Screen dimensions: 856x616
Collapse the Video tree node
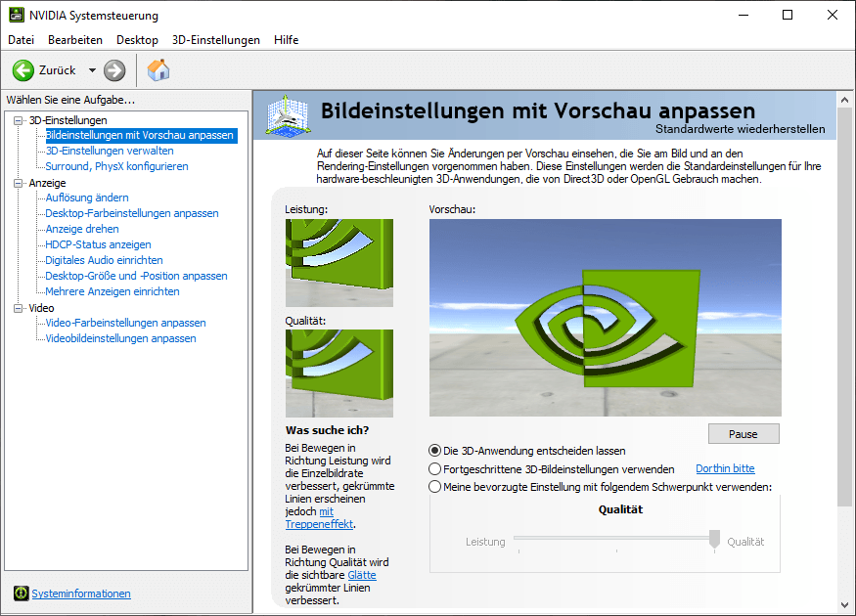coord(19,308)
